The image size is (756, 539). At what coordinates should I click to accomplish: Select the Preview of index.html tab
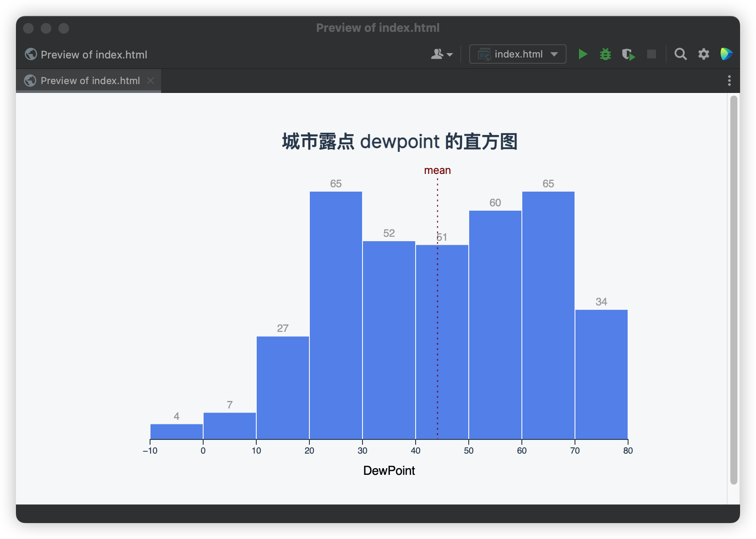[89, 81]
